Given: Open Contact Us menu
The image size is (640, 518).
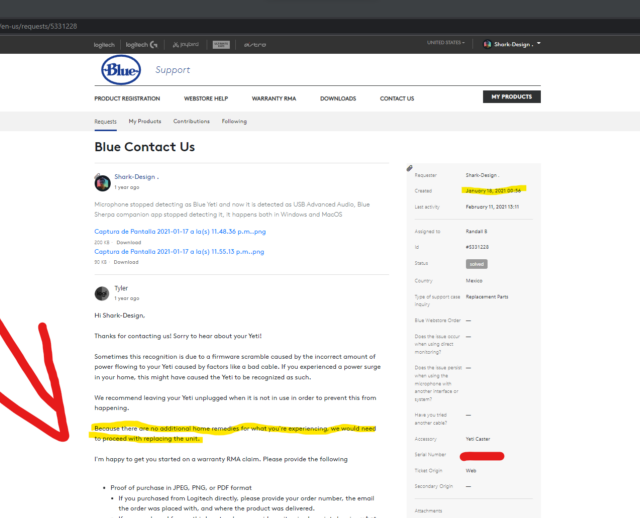Looking at the screenshot, I should pos(397,98).
